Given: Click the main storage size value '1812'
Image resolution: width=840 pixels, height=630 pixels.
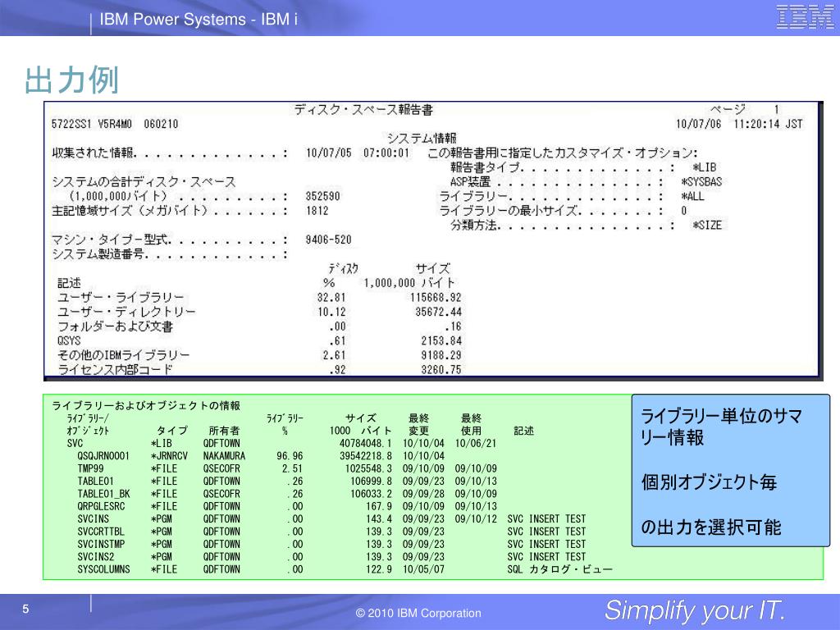Looking at the screenshot, I should coord(317,211).
